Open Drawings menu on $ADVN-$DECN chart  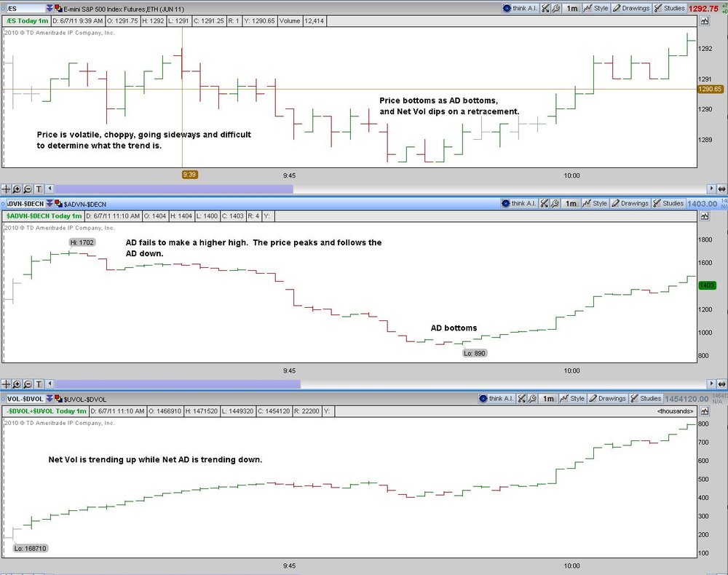pyautogui.click(x=630, y=203)
